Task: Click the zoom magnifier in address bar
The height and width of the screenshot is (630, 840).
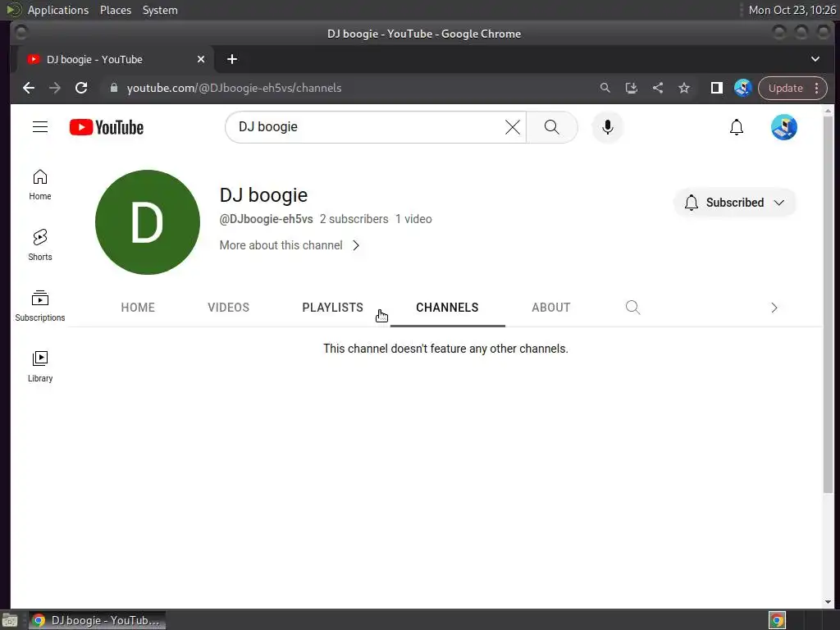Action: 605,88
